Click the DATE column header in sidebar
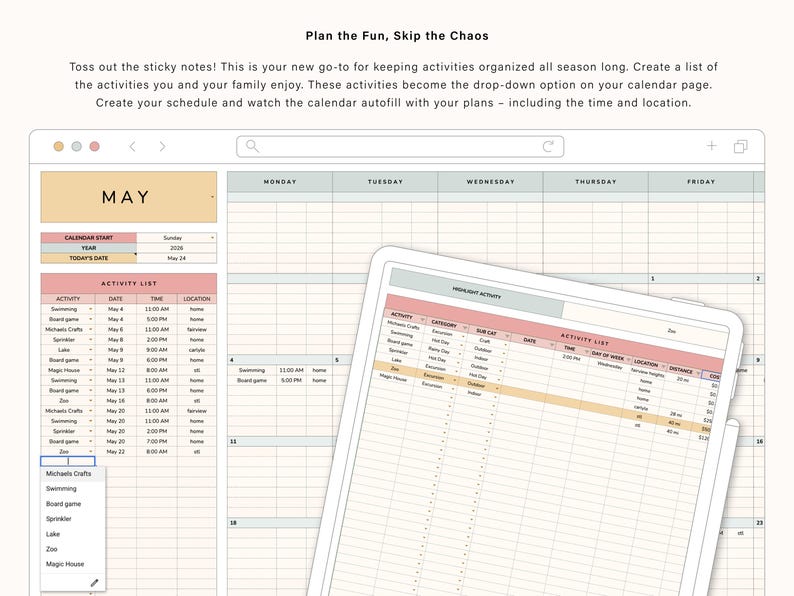 coord(115,299)
